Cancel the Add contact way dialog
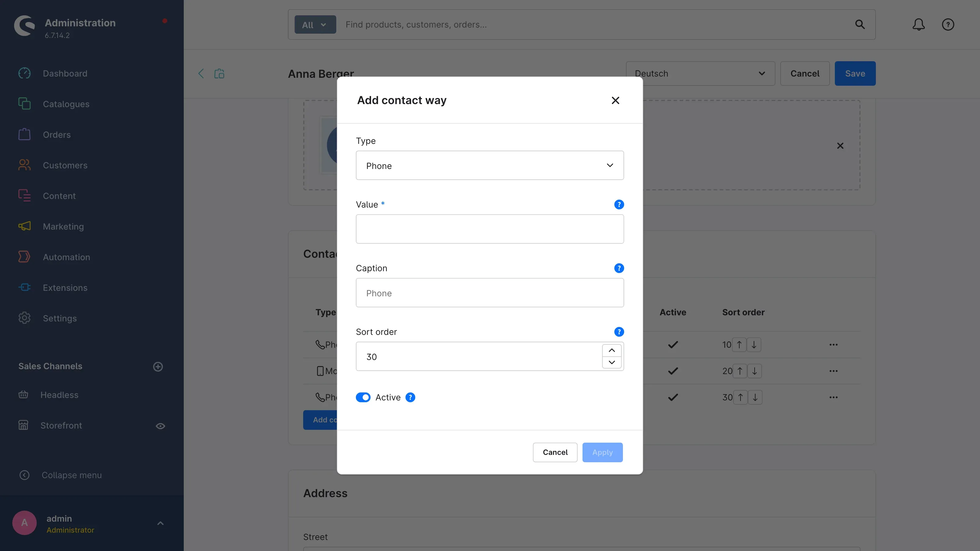The height and width of the screenshot is (551, 980). (x=555, y=452)
